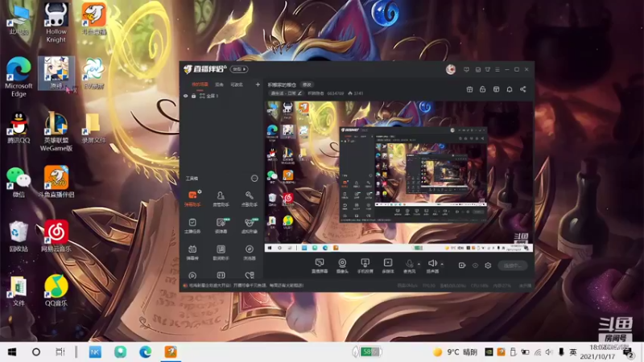The height and width of the screenshot is (362, 644).
Task: Select the 微信 desktop icon
Action: (x=19, y=182)
